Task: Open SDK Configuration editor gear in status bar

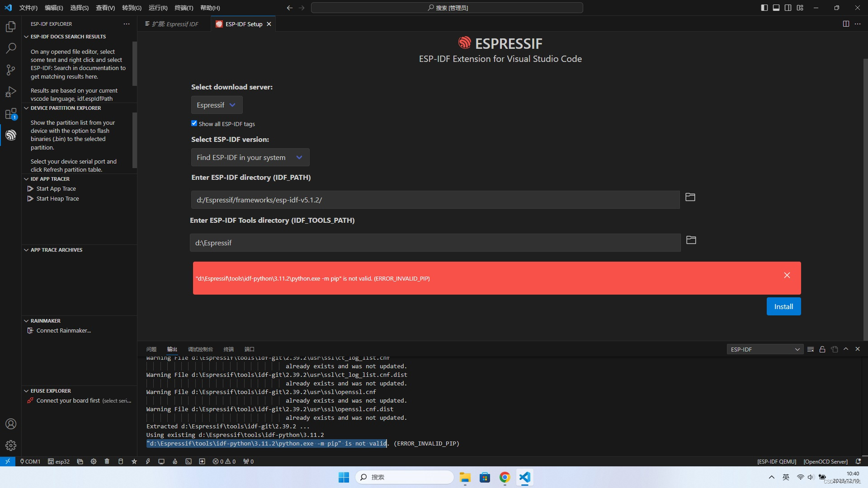Action: point(94,461)
